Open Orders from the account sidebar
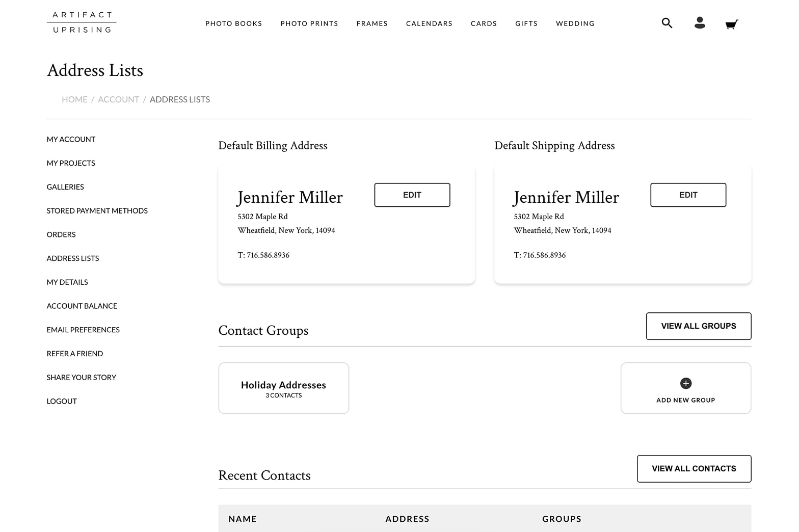The image size is (799, 532). click(61, 234)
